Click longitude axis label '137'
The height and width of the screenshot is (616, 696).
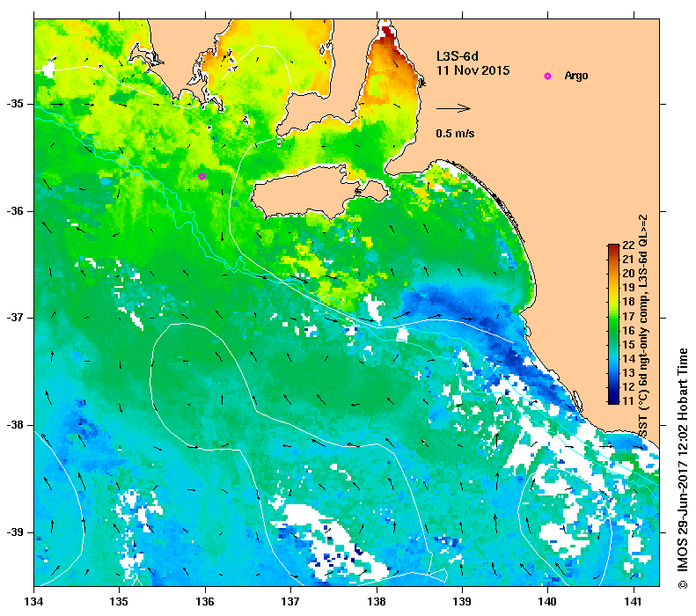290,601
